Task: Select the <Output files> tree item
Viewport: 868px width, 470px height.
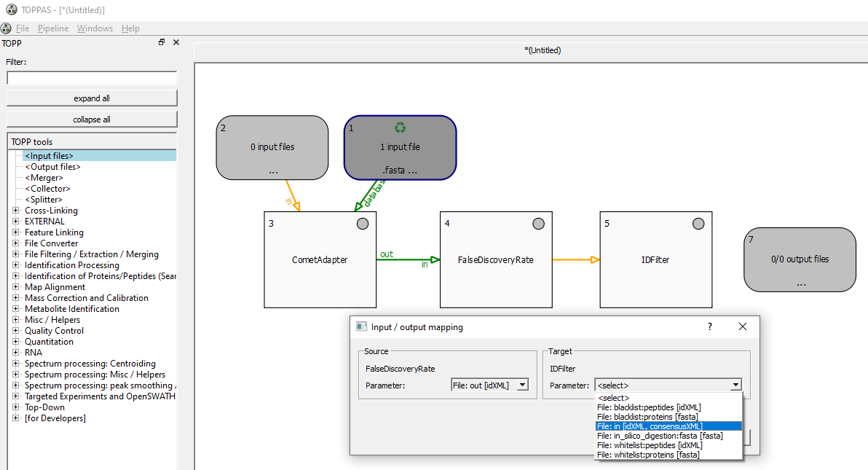Action: pyautogui.click(x=52, y=167)
